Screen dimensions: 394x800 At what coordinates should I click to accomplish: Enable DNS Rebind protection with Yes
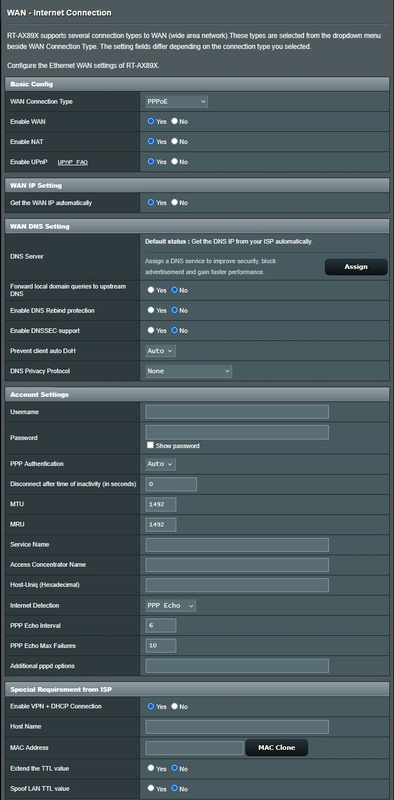coord(151,310)
